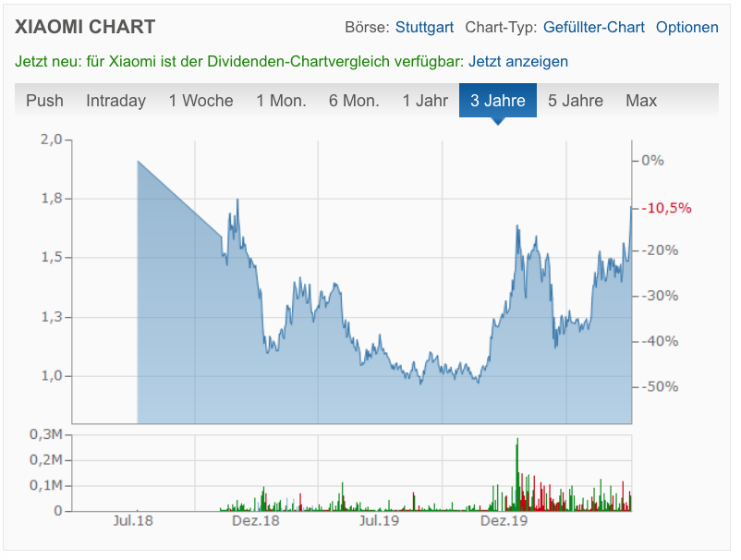The width and height of the screenshot is (741, 560).
Task: Change chart type via Gefüllter-Chart link
Action: (593, 28)
